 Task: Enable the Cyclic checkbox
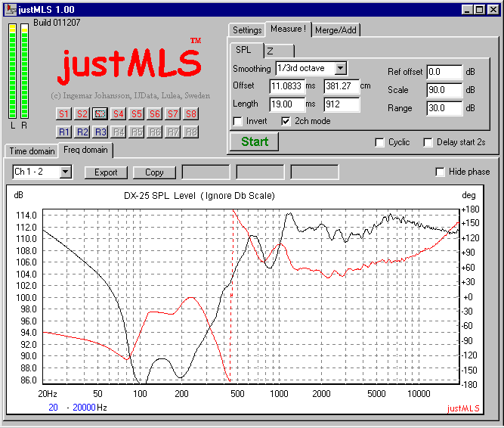(379, 142)
